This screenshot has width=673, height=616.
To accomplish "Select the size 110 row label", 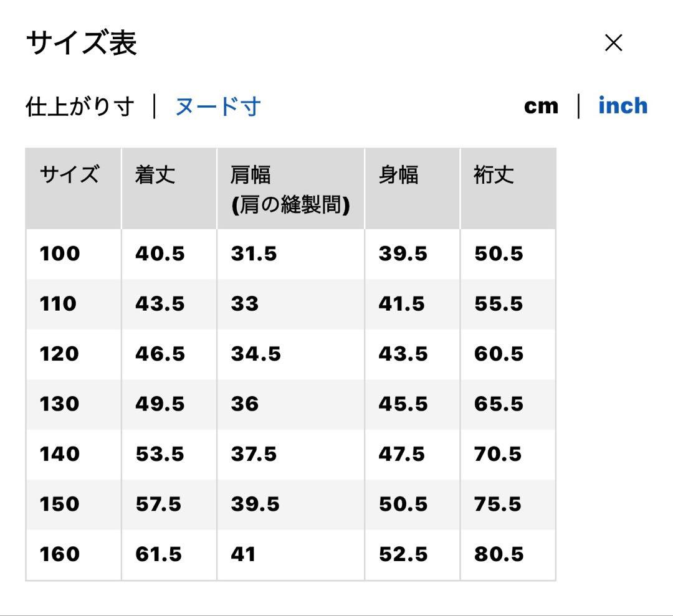I will pyautogui.click(x=58, y=304).
